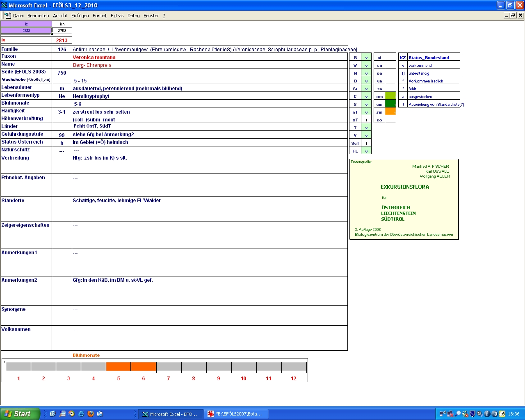Open the Bearbeiten menu

[x=38, y=16]
